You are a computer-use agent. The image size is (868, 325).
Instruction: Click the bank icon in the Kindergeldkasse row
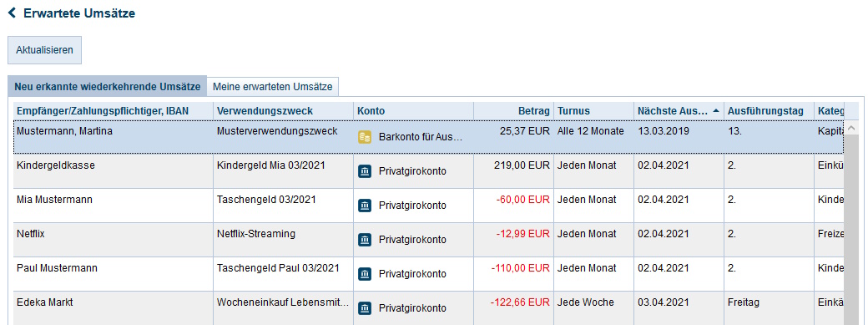pyautogui.click(x=364, y=171)
